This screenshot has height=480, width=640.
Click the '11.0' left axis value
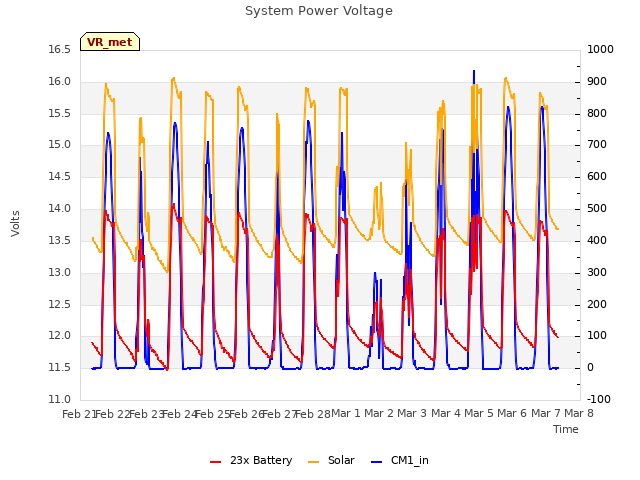(60, 399)
